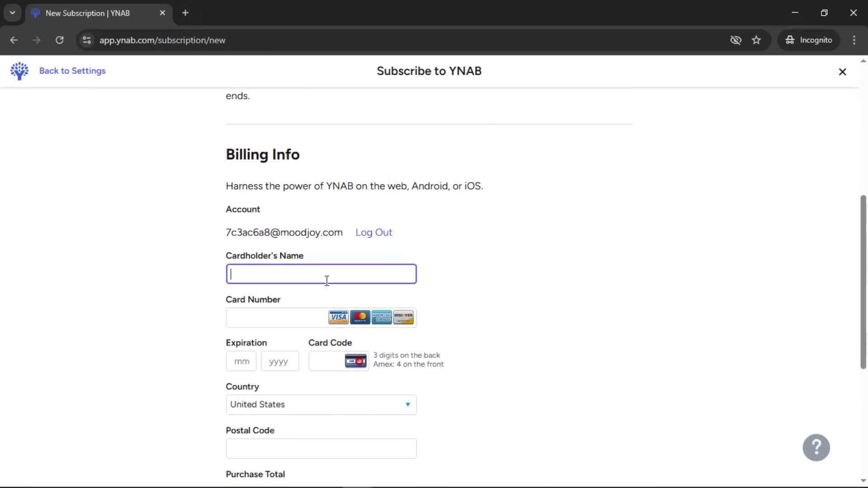Click the browser forward arrow
868x488 pixels.
coord(37,40)
